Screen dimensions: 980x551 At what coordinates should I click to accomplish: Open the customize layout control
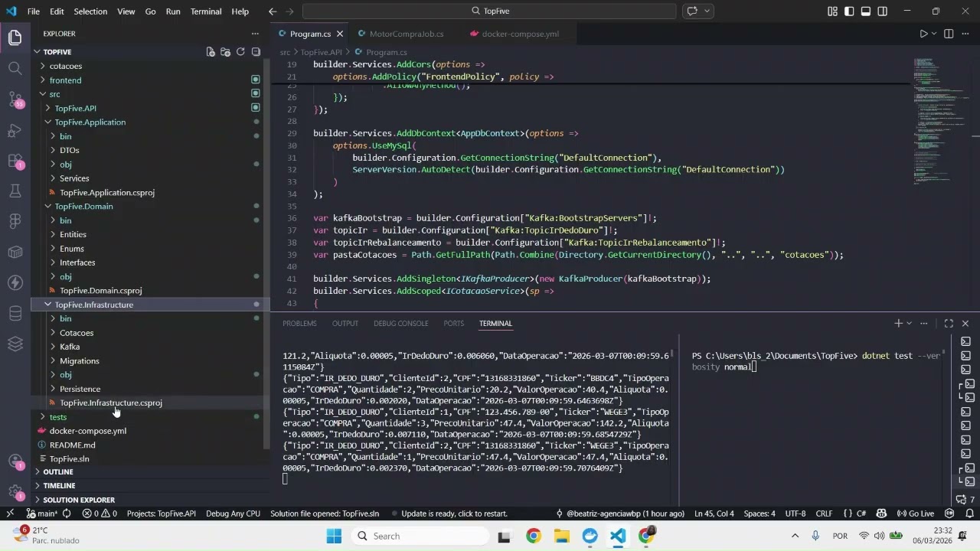coord(832,11)
